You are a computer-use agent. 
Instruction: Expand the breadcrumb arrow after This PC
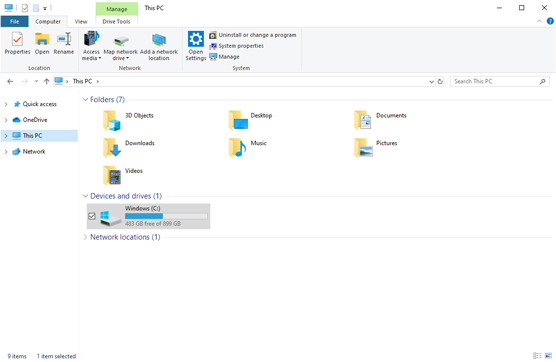click(x=98, y=82)
